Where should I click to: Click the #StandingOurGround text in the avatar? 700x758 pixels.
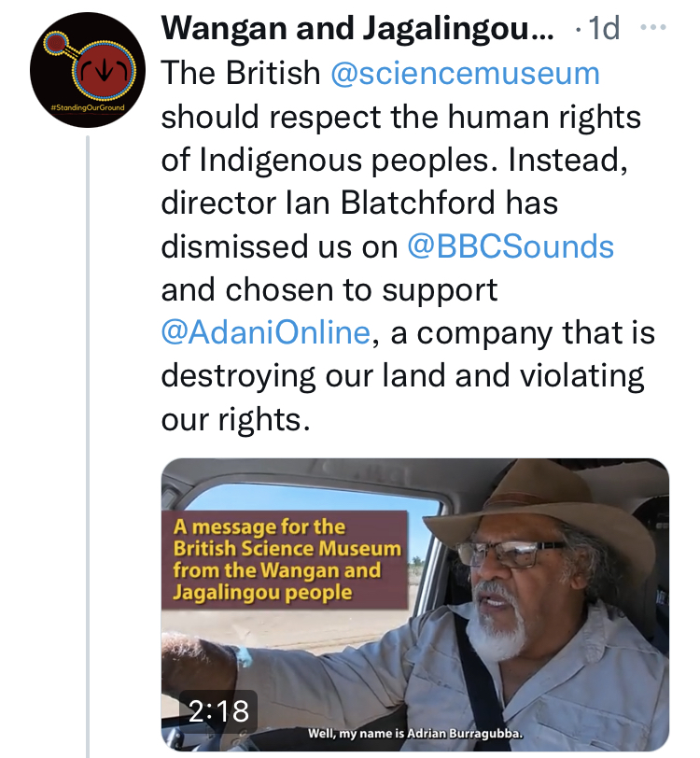click(85, 110)
